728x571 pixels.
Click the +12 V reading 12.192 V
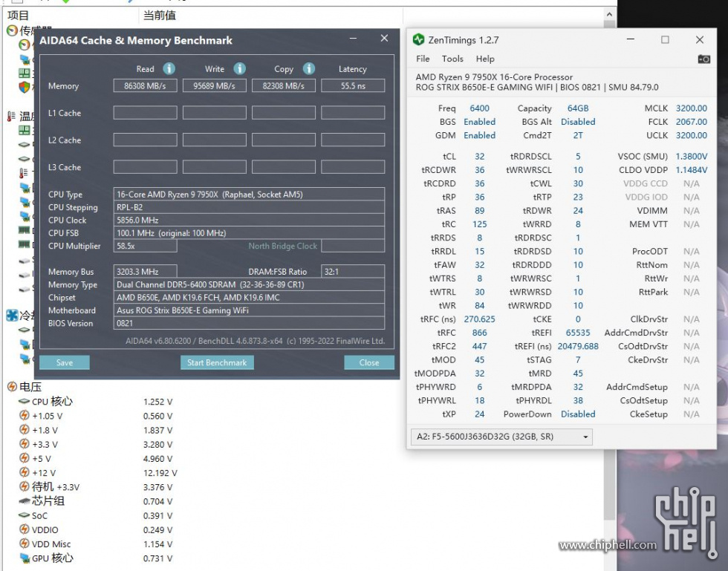(x=160, y=473)
